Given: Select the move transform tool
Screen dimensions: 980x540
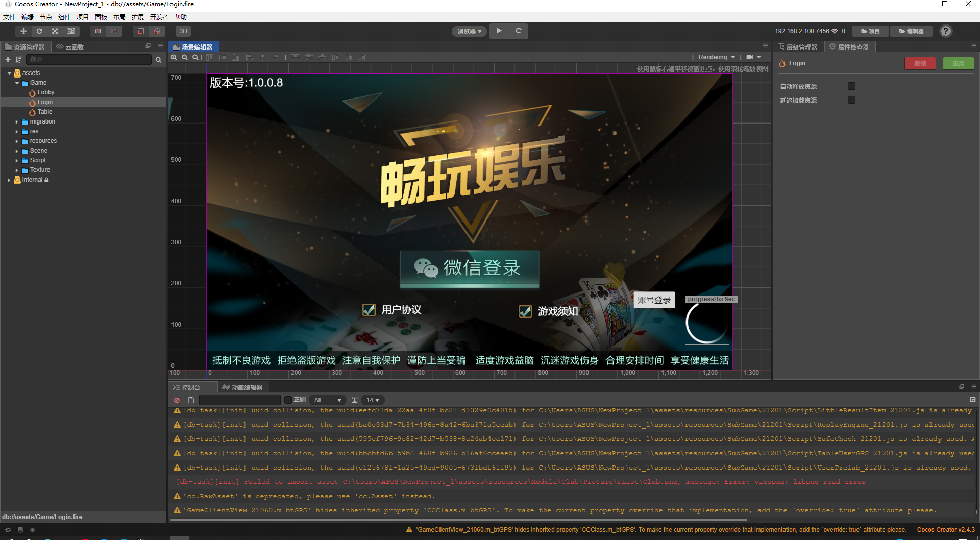Looking at the screenshot, I should coord(23,31).
